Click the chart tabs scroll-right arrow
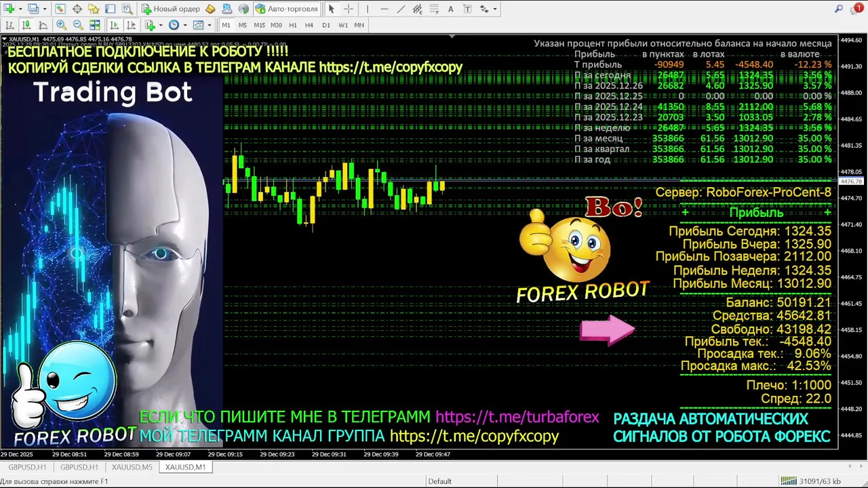Screen dimensions: 868x488 860,467
